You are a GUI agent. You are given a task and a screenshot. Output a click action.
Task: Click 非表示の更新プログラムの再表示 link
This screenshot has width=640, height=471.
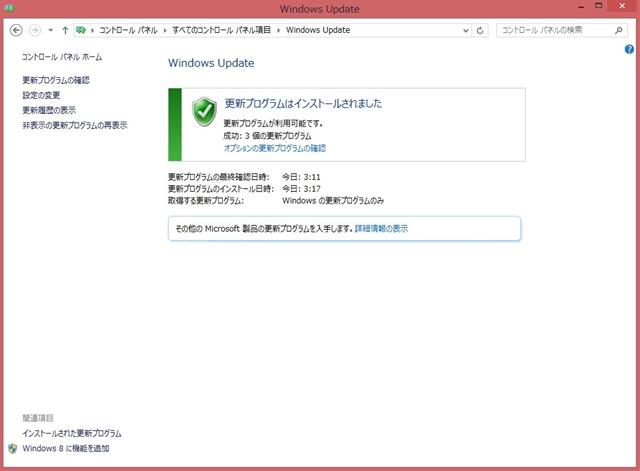pos(75,125)
